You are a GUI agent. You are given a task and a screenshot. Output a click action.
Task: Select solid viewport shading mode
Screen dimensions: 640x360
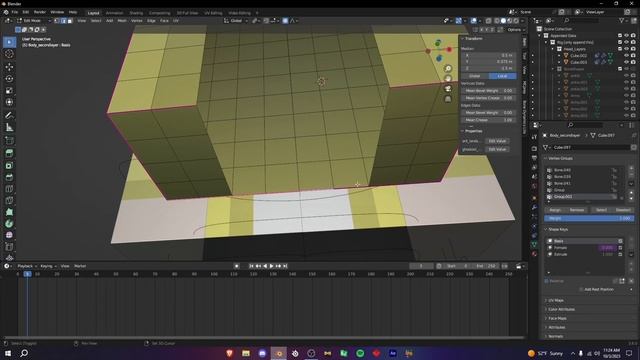coord(503,20)
